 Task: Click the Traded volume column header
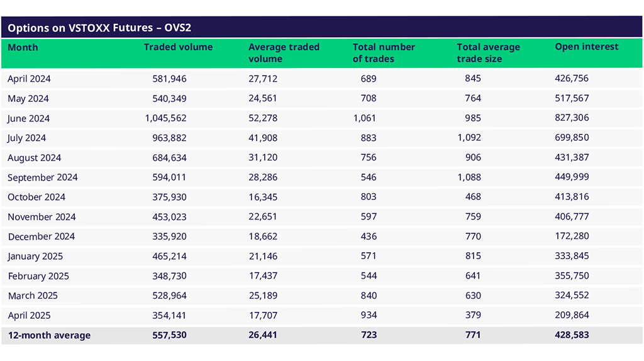coord(178,47)
